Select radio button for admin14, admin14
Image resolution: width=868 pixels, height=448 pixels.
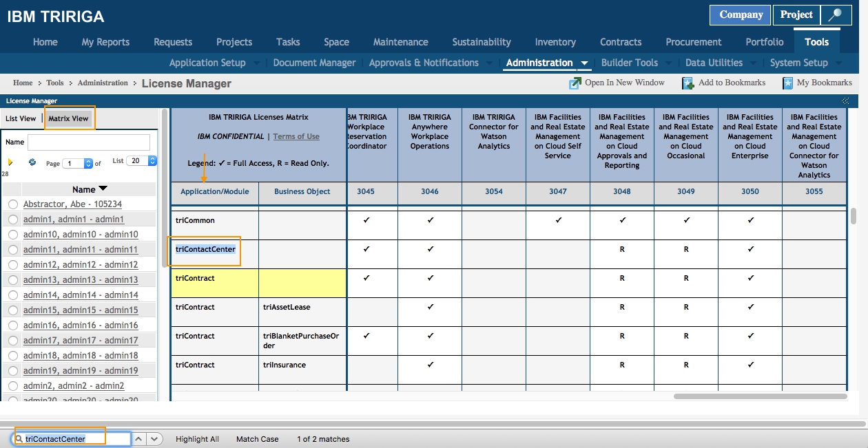tap(12, 295)
